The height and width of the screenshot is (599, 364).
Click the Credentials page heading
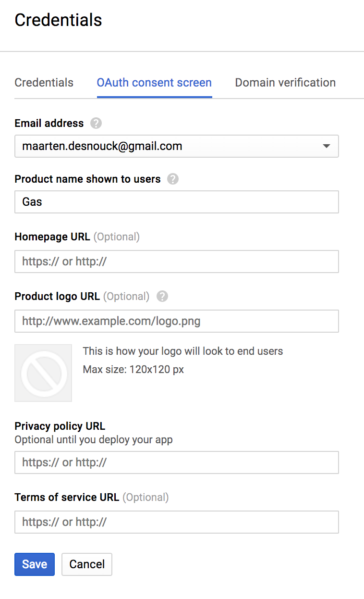click(x=59, y=20)
